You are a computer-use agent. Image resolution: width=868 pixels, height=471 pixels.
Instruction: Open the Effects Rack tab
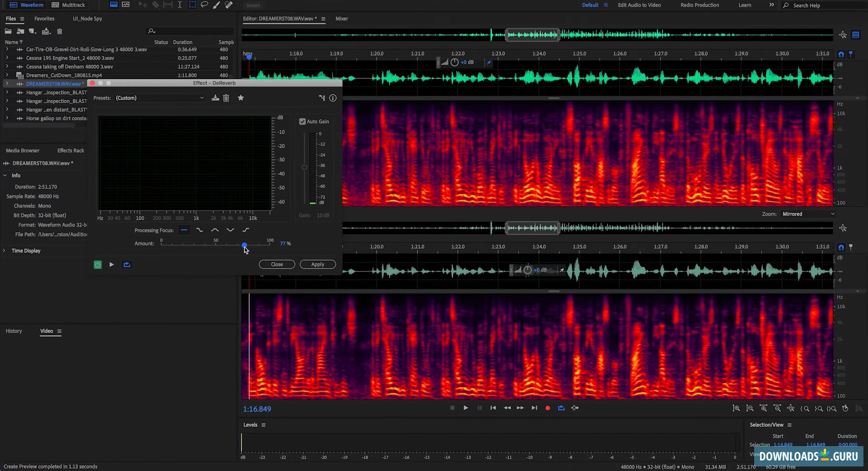[71, 151]
